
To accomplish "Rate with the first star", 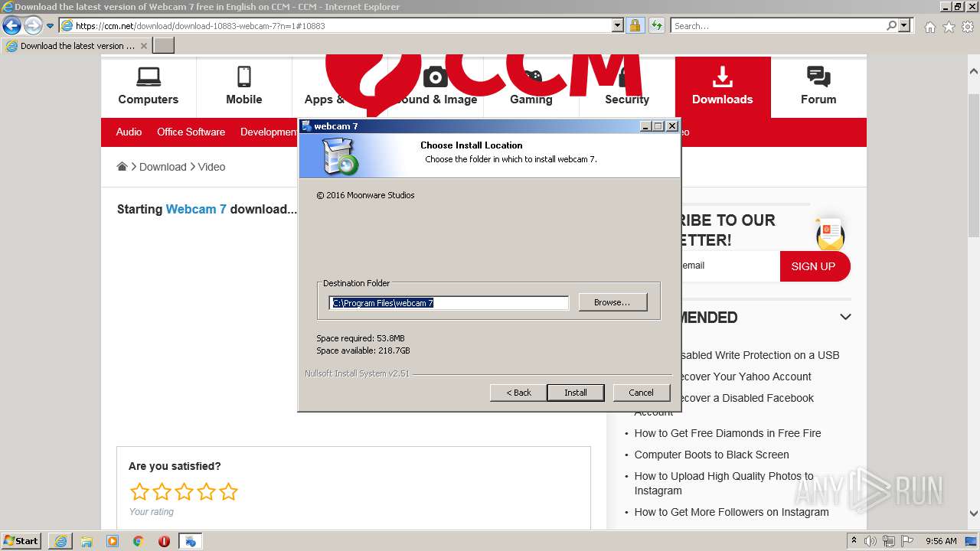I will click(139, 491).
